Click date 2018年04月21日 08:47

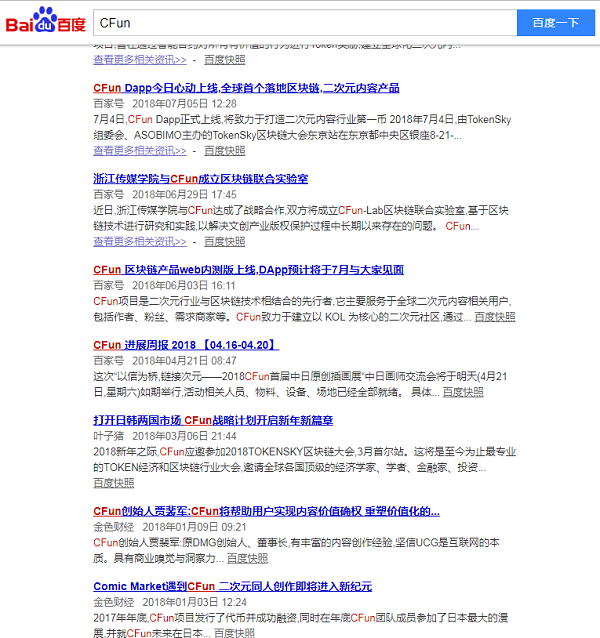point(184,361)
